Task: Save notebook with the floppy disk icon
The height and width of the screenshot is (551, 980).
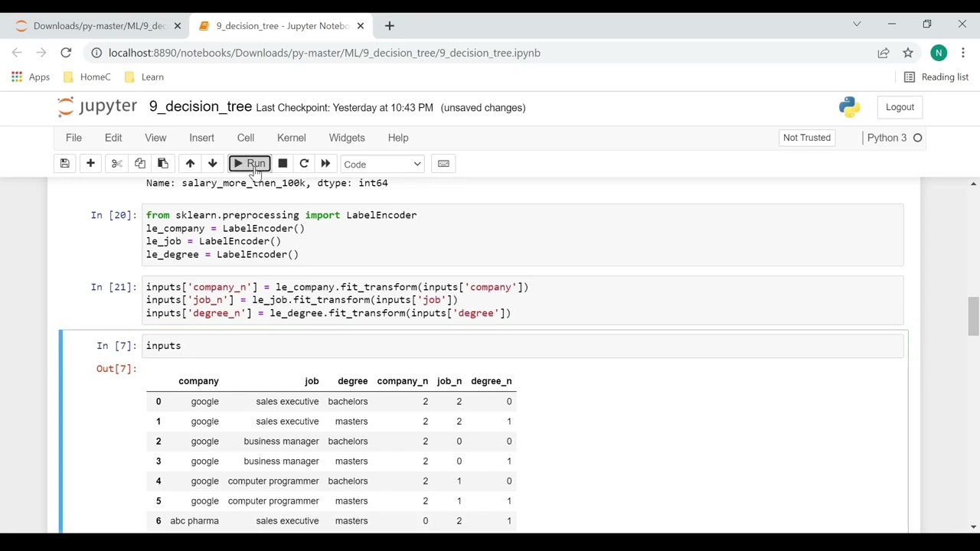Action: click(x=65, y=164)
